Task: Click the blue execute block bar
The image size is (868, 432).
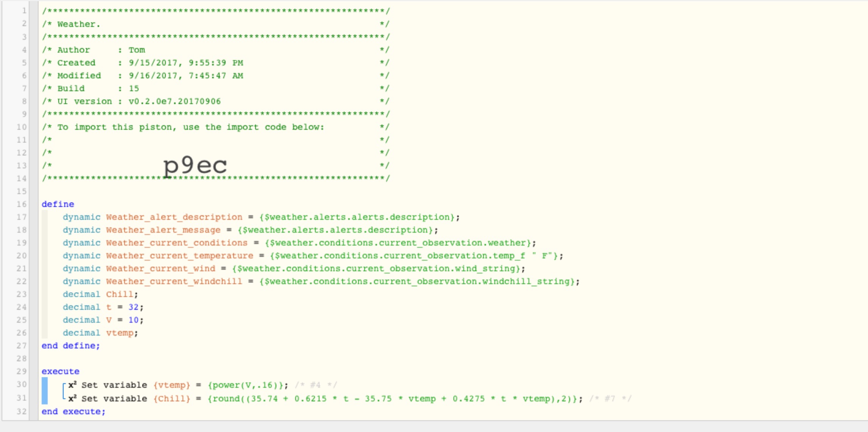Action: (45, 391)
